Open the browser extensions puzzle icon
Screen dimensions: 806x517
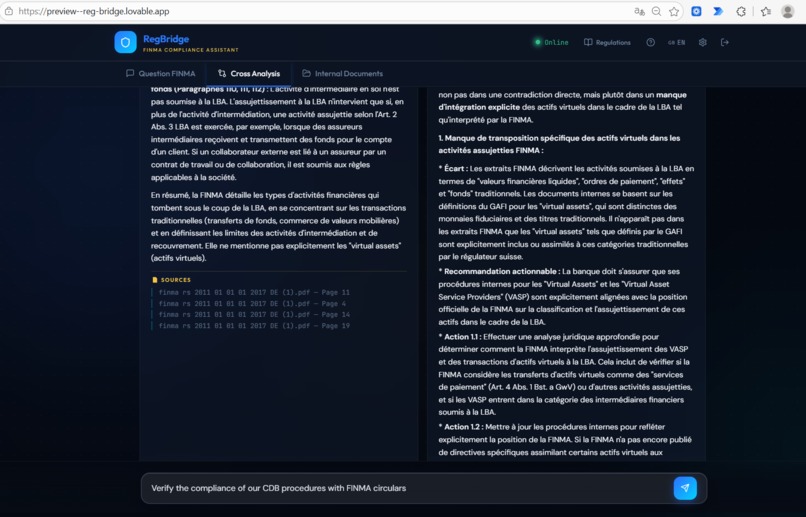pyautogui.click(x=741, y=11)
